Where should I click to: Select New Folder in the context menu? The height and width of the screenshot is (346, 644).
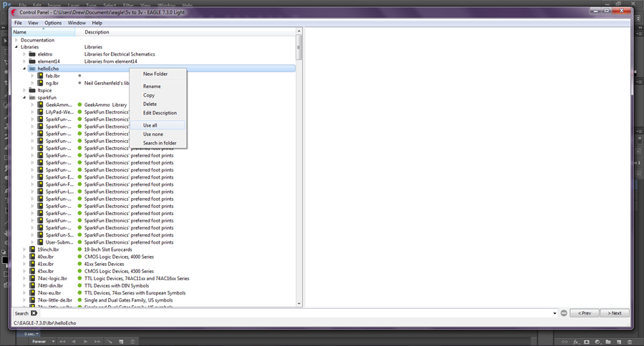157,74
